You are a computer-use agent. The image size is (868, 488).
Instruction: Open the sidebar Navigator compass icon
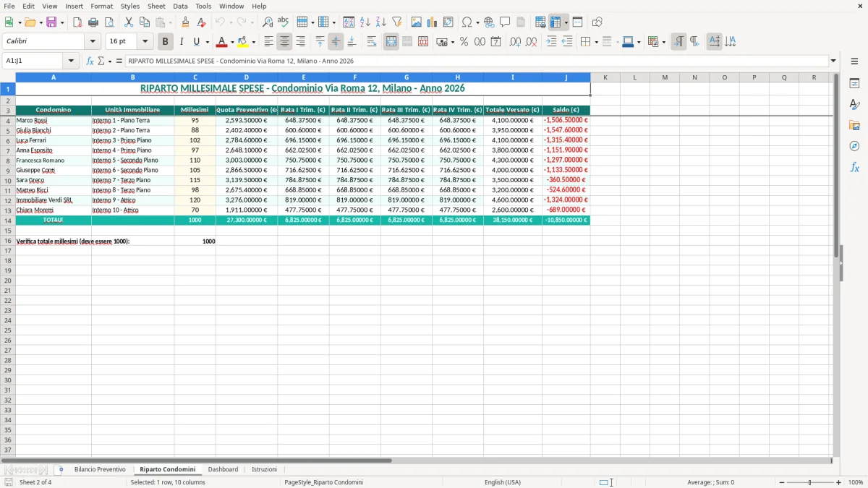pos(854,146)
